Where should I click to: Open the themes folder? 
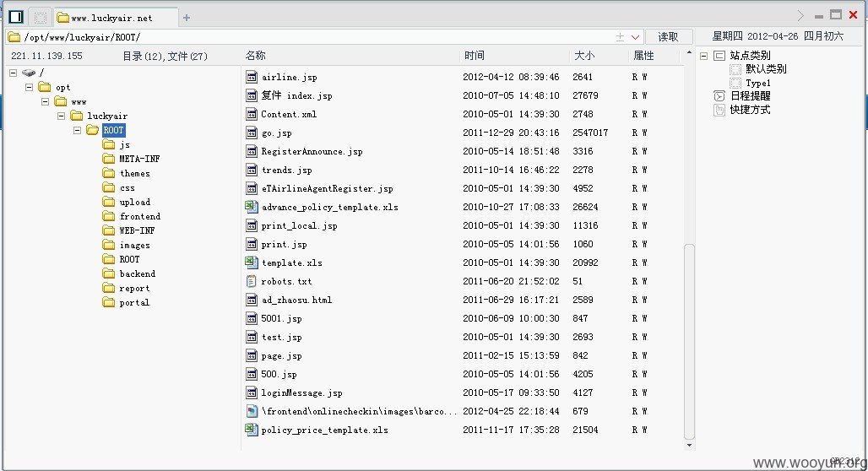126,173
